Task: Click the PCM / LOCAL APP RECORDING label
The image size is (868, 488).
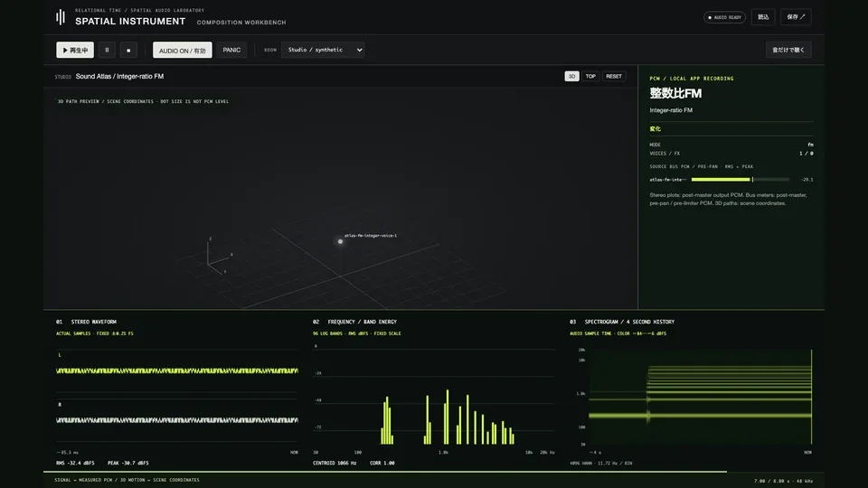Action: tap(692, 79)
